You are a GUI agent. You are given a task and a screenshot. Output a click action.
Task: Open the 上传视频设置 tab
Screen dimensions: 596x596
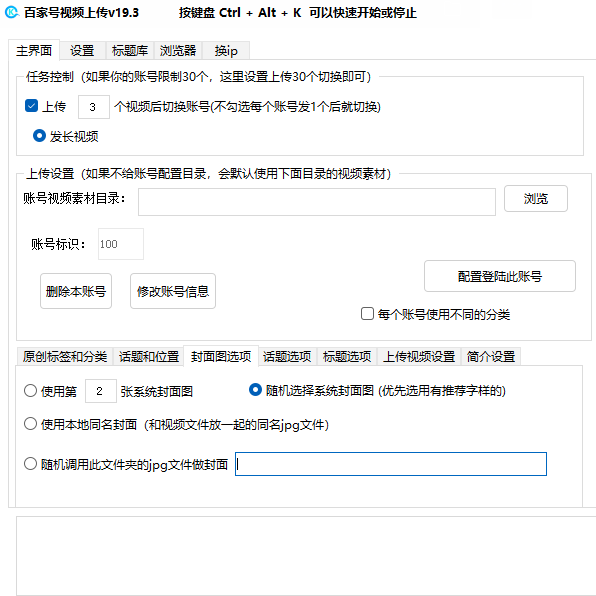[x=419, y=357]
